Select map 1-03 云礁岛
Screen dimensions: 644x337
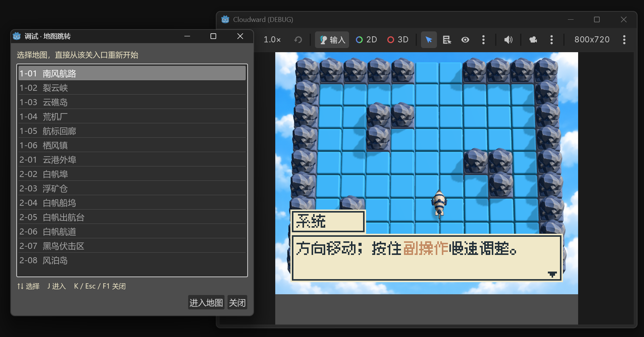(x=132, y=102)
